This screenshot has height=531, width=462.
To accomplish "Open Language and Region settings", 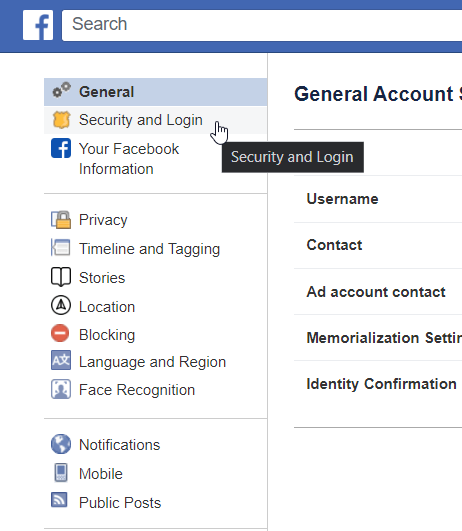I will point(152,362).
